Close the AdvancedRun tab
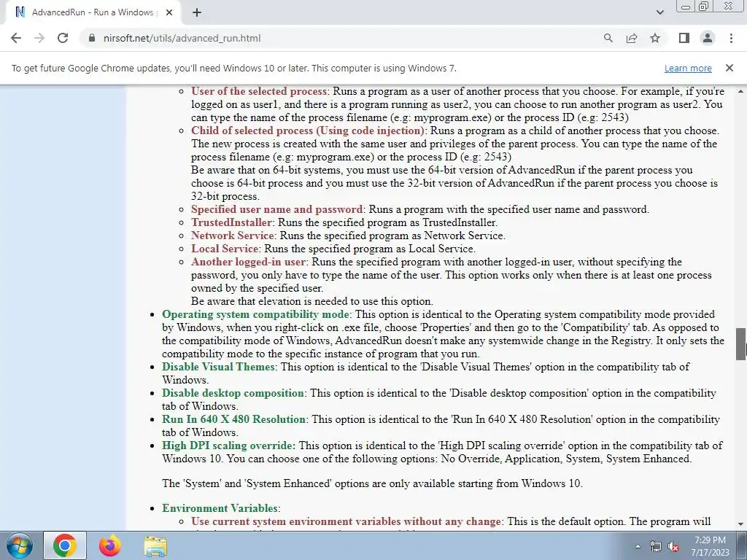747x560 pixels. pos(169,12)
